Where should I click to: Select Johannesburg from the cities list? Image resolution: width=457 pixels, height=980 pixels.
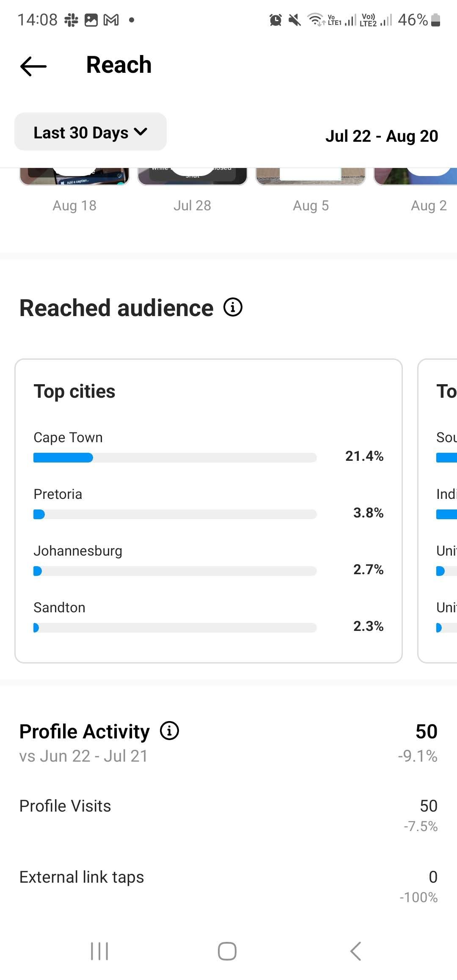coord(77,551)
